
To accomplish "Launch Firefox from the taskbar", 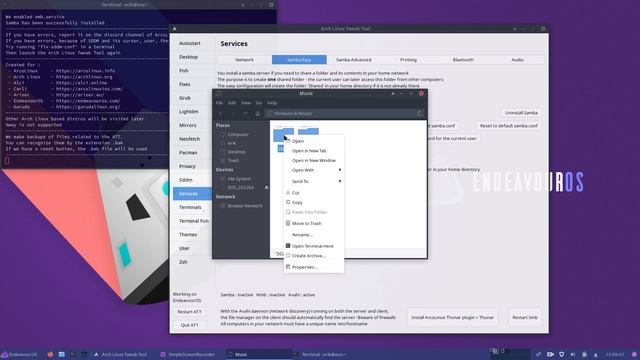I will click(50, 354).
